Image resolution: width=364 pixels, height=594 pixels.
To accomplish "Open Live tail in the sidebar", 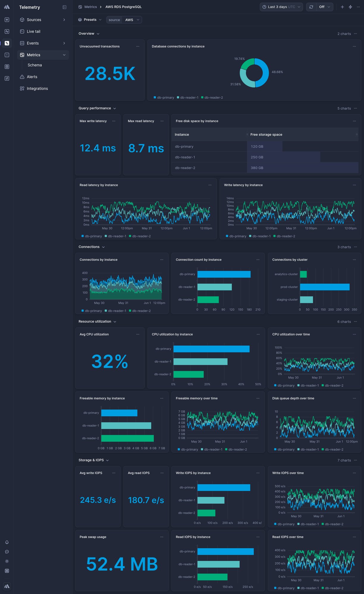I will click(43, 31).
